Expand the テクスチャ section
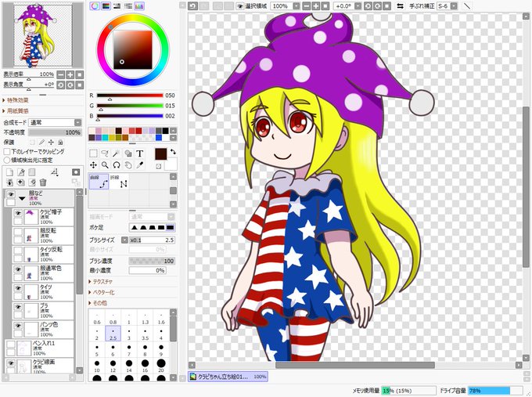 [x=101, y=282]
